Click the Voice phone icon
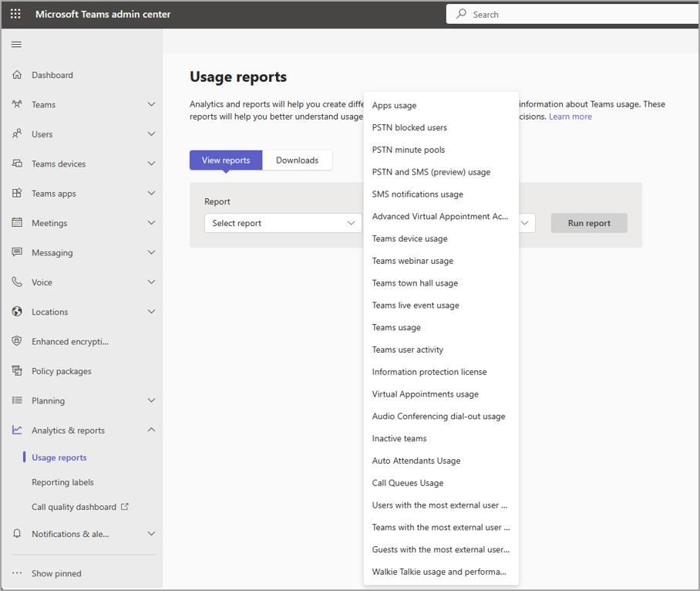Image resolution: width=700 pixels, height=591 pixels. pos(17,282)
